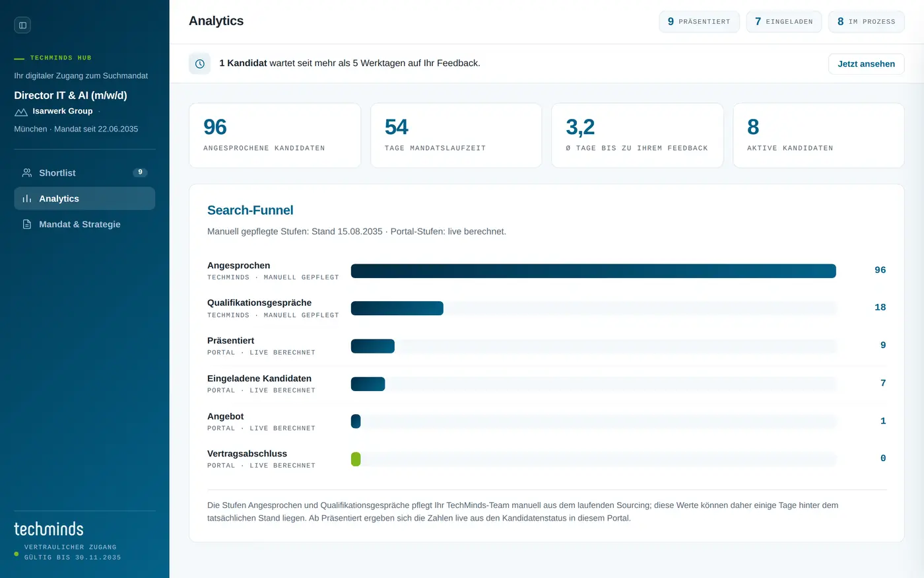Click the 7 Eingeladen pill

[783, 22]
